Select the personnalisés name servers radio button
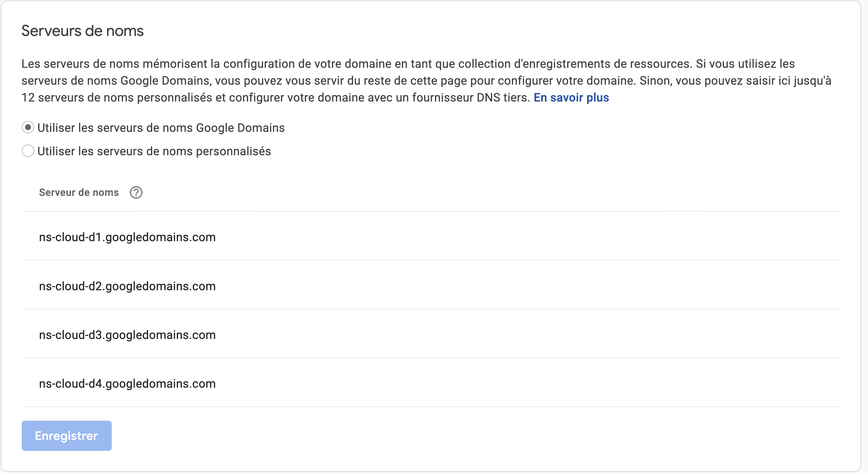 coord(28,151)
